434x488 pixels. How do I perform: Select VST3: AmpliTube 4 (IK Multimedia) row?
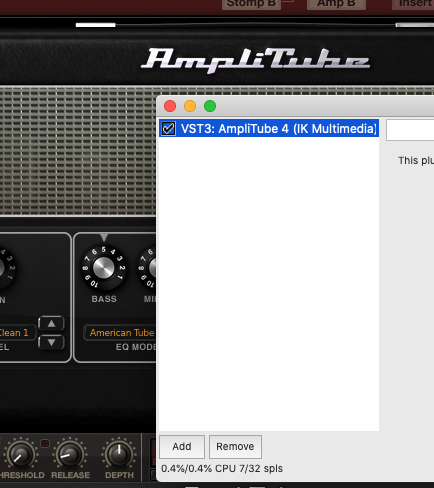[x=269, y=128]
